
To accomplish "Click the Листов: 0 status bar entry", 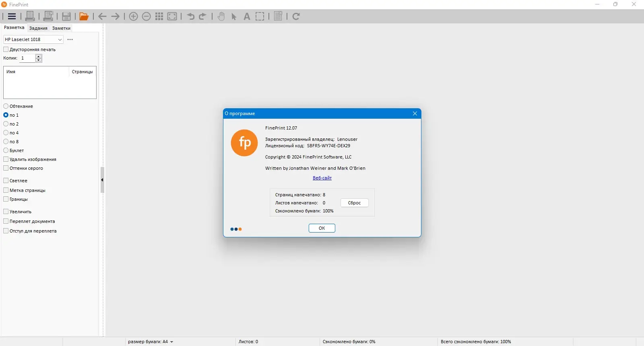I will click(x=248, y=342).
